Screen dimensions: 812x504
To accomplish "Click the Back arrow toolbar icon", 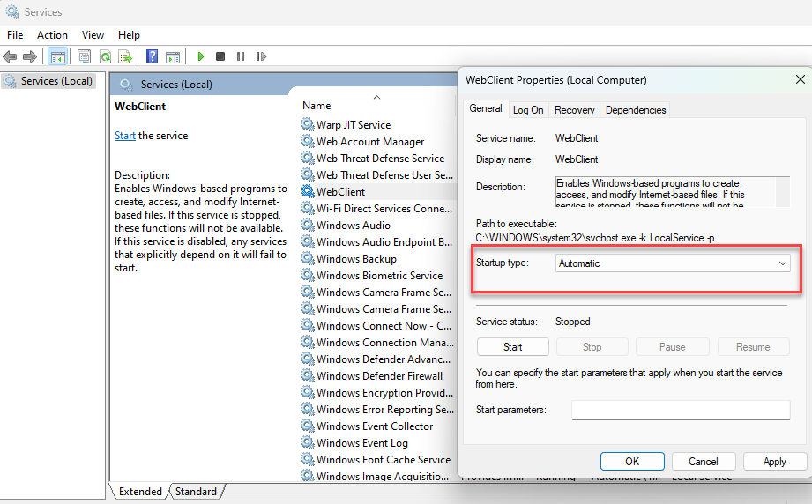I will pos(10,56).
